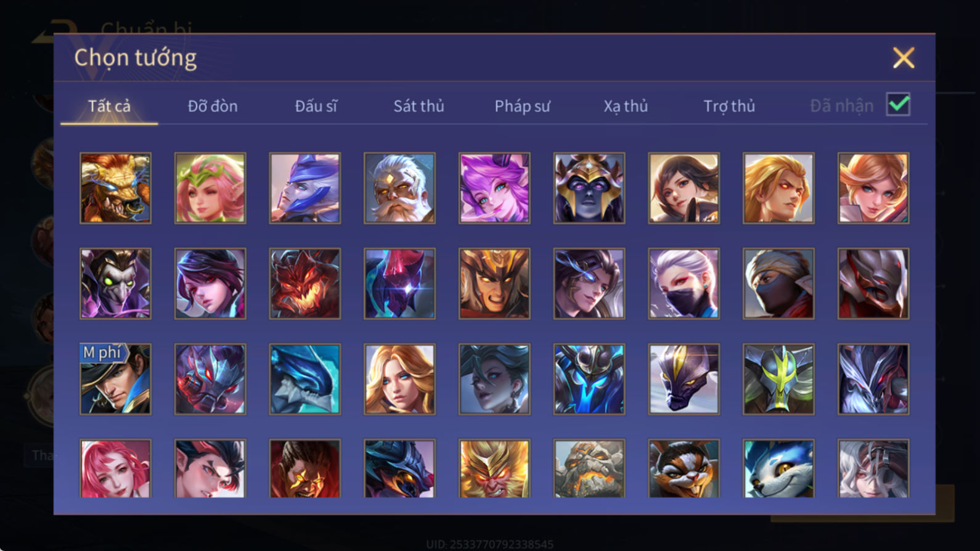Screen dimensions: 980x551
Task: Select the hero tagged M phí
Action: 115,379
